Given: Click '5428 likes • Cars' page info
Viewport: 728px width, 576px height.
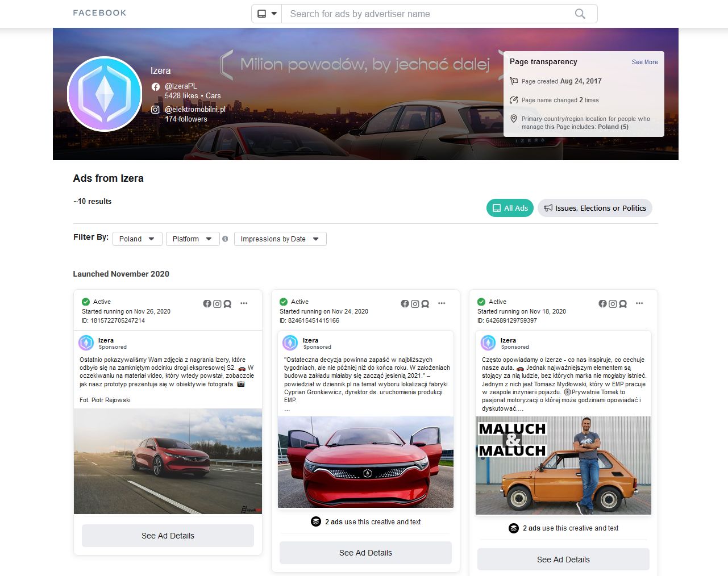Looking at the screenshot, I should (x=193, y=95).
